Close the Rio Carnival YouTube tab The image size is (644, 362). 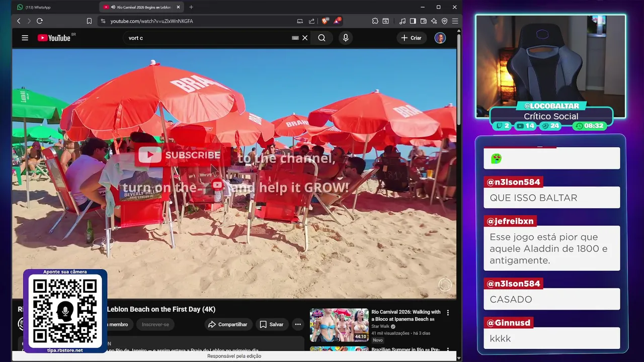178,7
